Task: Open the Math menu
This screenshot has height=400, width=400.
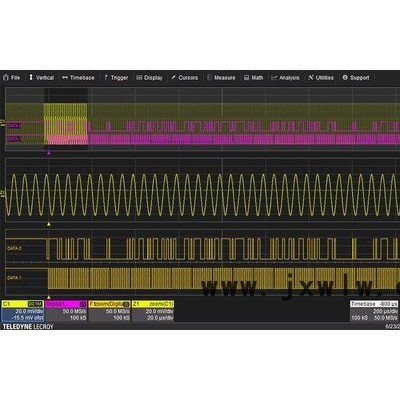Action: [254, 78]
